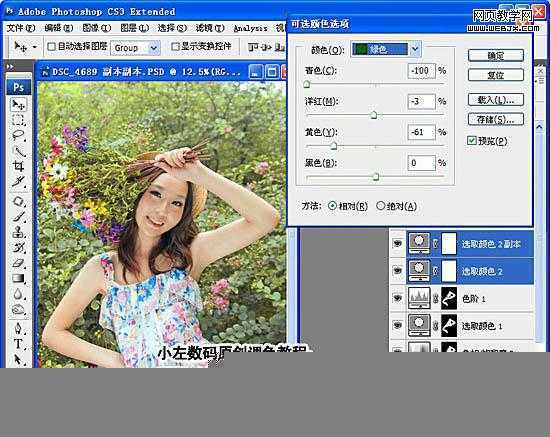Click the align top edges icon
The image size is (550, 437).
(x=253, y=47)
